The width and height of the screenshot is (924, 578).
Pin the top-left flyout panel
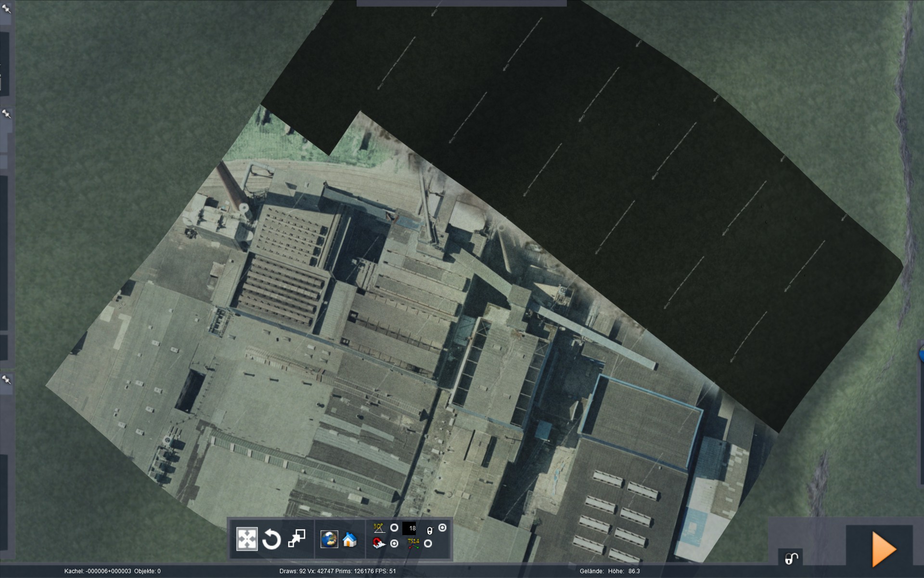[6, 8]
